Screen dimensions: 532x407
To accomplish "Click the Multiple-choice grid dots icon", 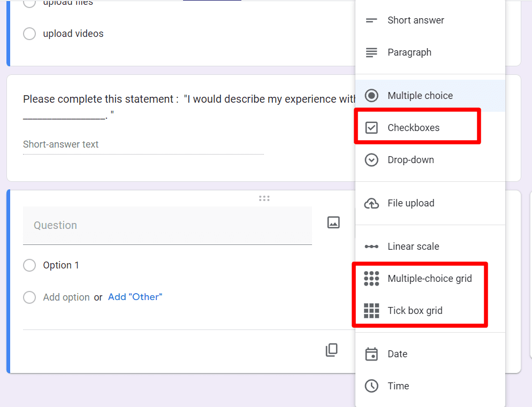I will [371, 279].
